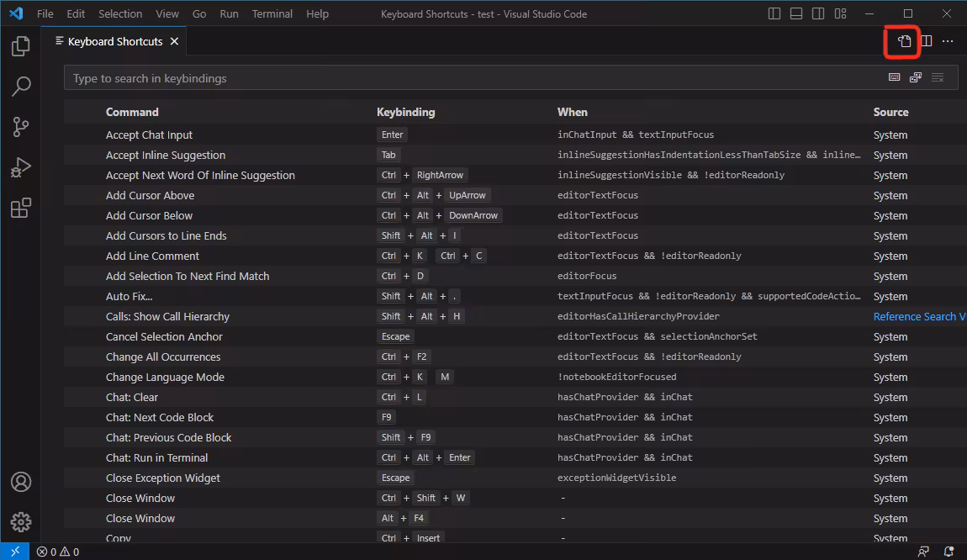The height and width of the screenshot is (560, 967).
Task: Select Chat: Run in Terminal row
Action: [x=515, y=457]
